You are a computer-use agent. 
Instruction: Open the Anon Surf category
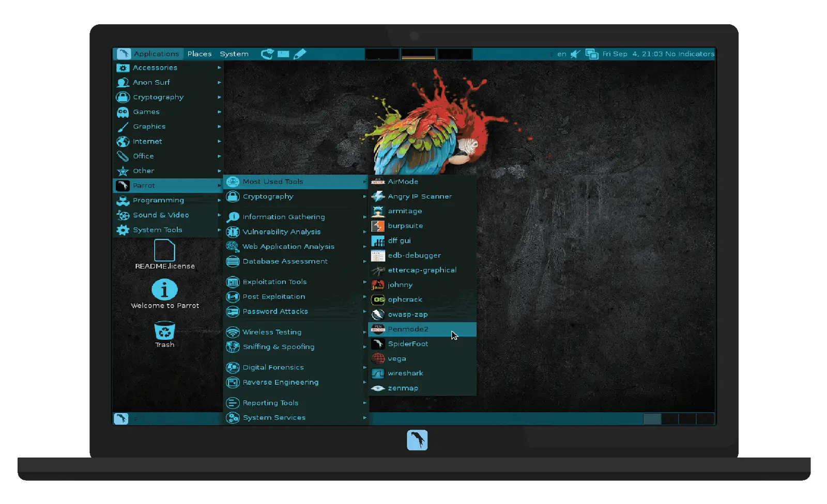click(x=168, y=82)
